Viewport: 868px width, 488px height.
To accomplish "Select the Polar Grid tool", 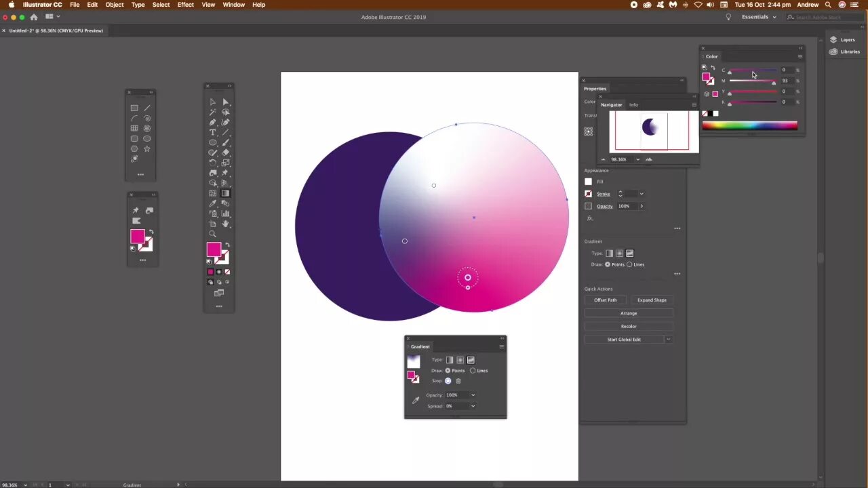I will (x=146, y=128).
